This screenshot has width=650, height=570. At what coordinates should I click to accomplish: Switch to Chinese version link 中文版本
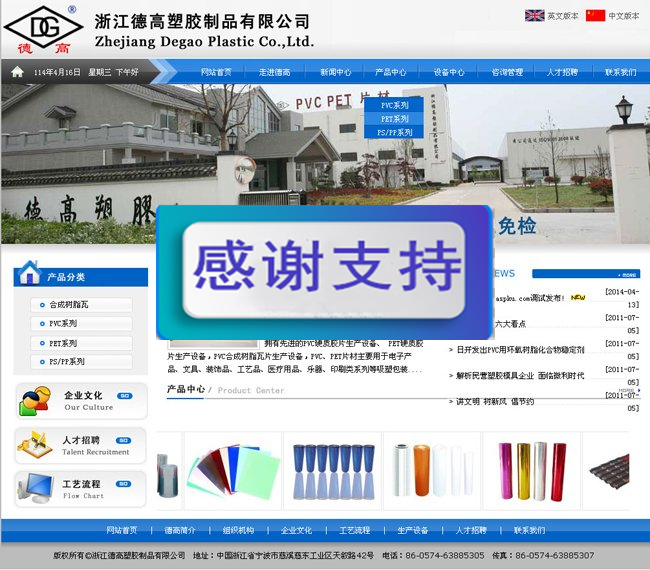click(624, 16)
